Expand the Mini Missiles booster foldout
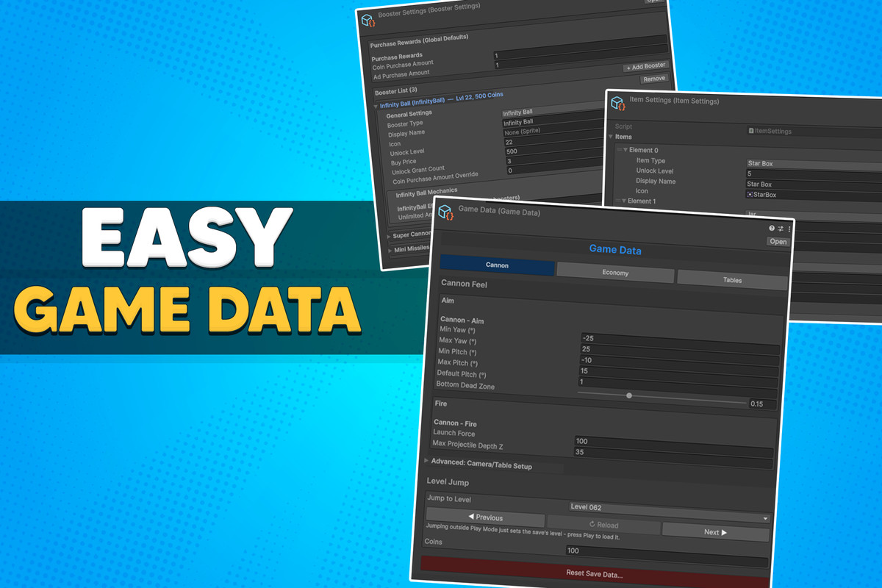882x588 pixels. 390,251
